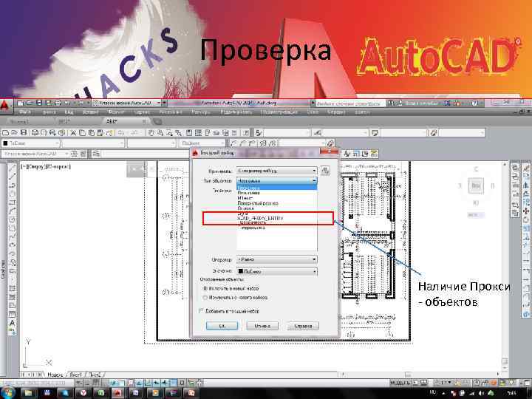
Task: Click Dimension Style icon in styles toolbar
Action: coord(317,133)
